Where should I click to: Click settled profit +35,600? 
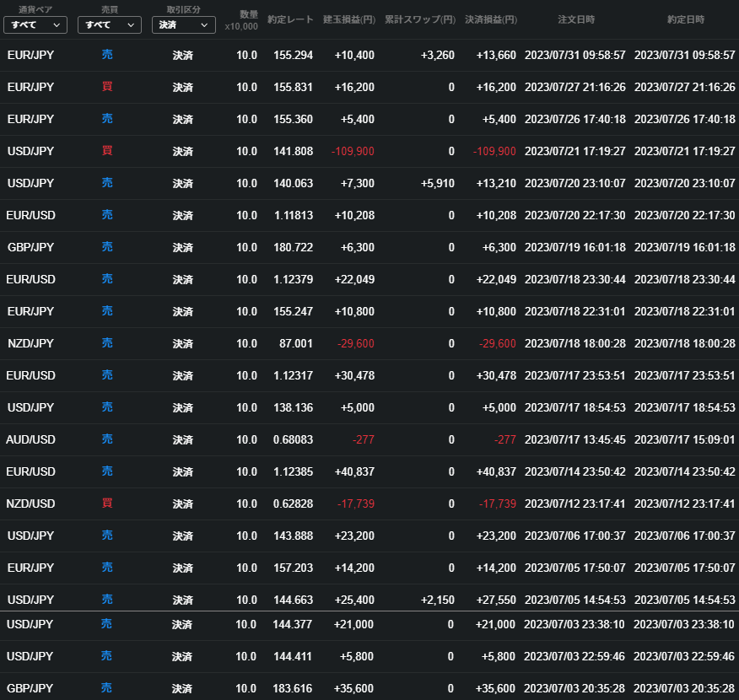click(495, 688)
